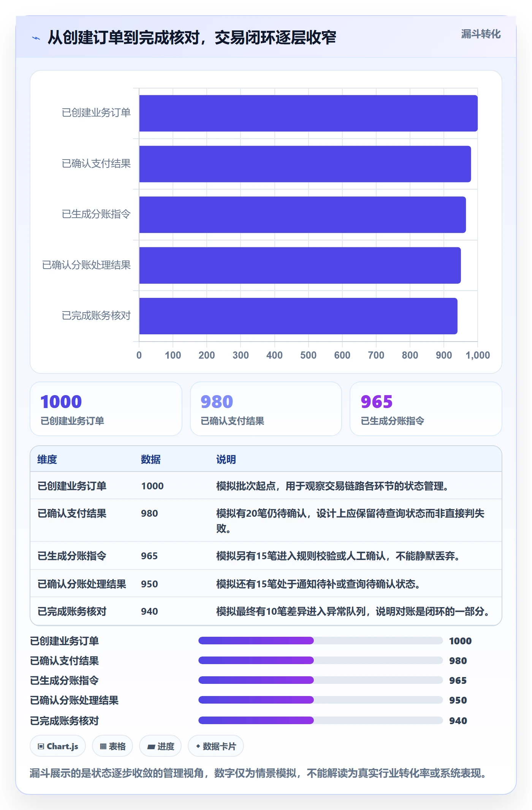Image resolution: width=532 pixels, height=810 pixels.
Task: Open the 965 已生成分账指令 data card
Action: click(426, 409)
